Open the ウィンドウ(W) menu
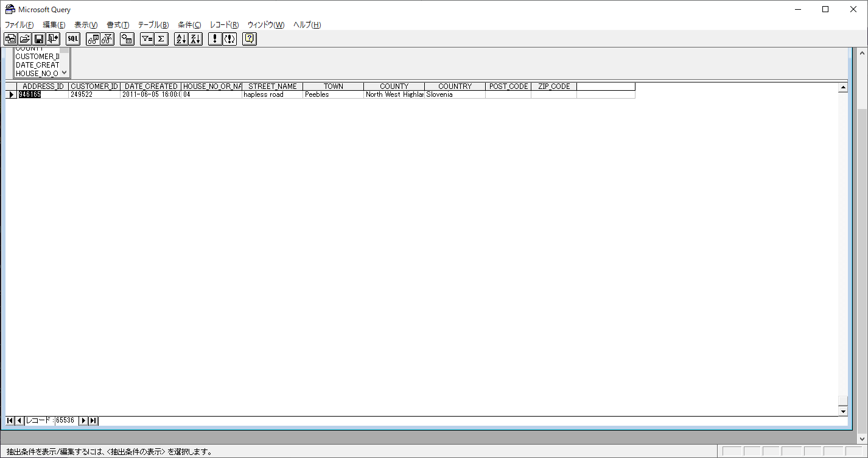Image resolution: width=868 pixels, height=458 pixels. coord(266,25)
